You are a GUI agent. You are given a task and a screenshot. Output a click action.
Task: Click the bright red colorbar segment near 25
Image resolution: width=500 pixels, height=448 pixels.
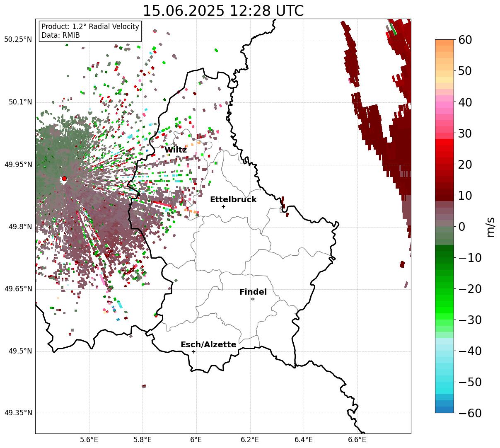click(444, 148)
